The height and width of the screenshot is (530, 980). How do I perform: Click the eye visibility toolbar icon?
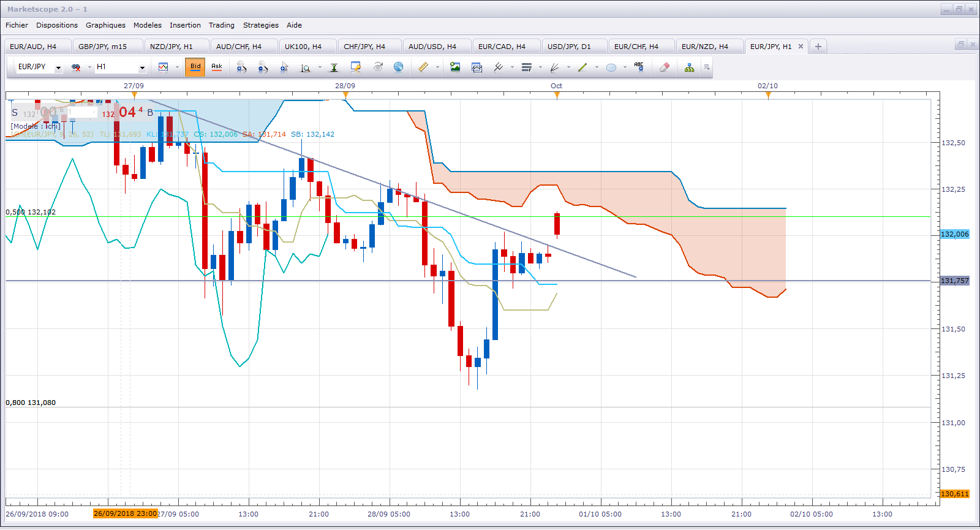pyautogui.click(x=378, y=67)
